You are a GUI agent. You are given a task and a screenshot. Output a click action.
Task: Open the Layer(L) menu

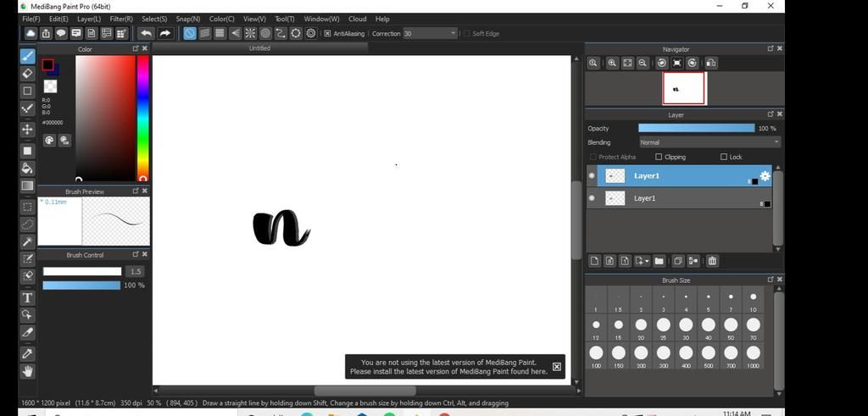(x=89, y=19)
